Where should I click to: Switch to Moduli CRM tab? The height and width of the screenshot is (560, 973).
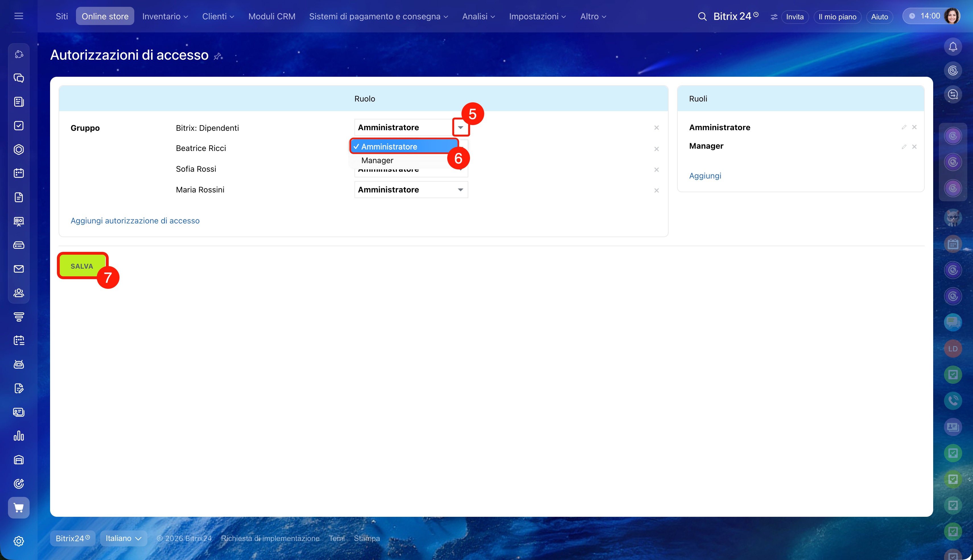(272, 16)
